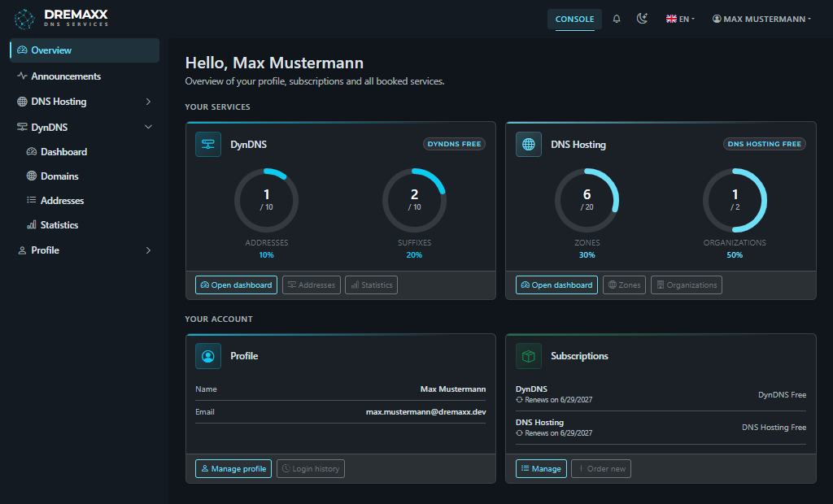Click the Zones button
Viewport: 833px width, 504px height.
tap(624, 285)
